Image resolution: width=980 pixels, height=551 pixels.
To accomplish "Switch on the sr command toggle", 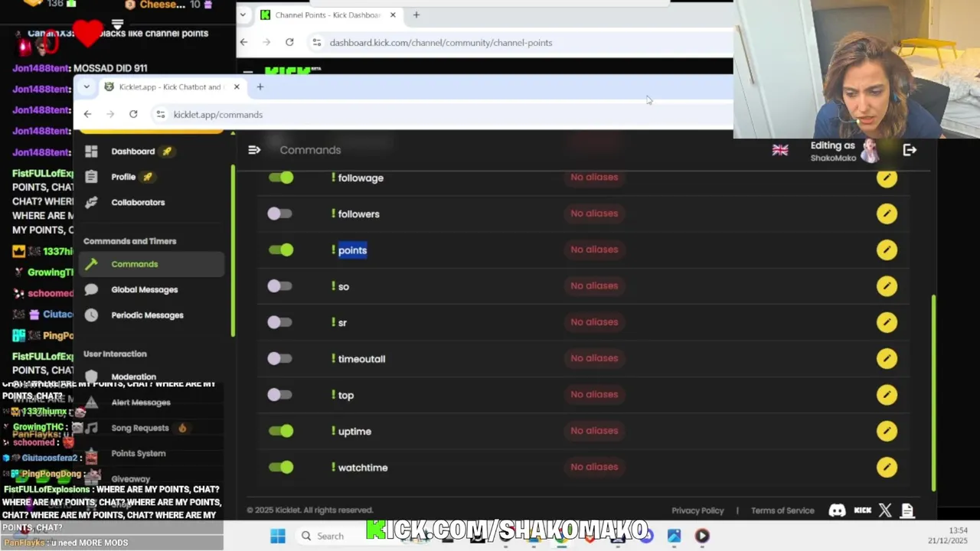I will point(279,322).
